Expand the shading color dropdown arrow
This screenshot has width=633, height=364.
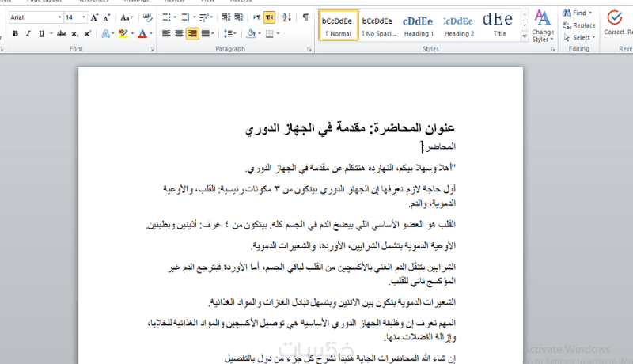pyautogui.click(x=260, y=34)
